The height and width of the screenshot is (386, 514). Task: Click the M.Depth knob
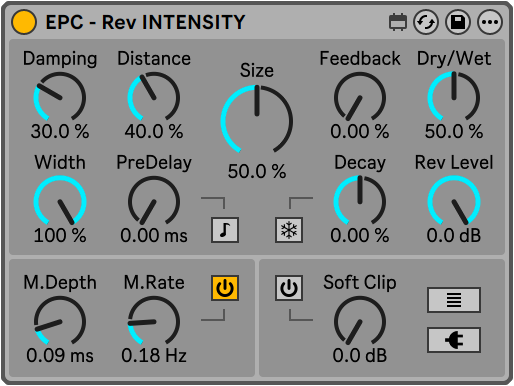tap(60, 321)
